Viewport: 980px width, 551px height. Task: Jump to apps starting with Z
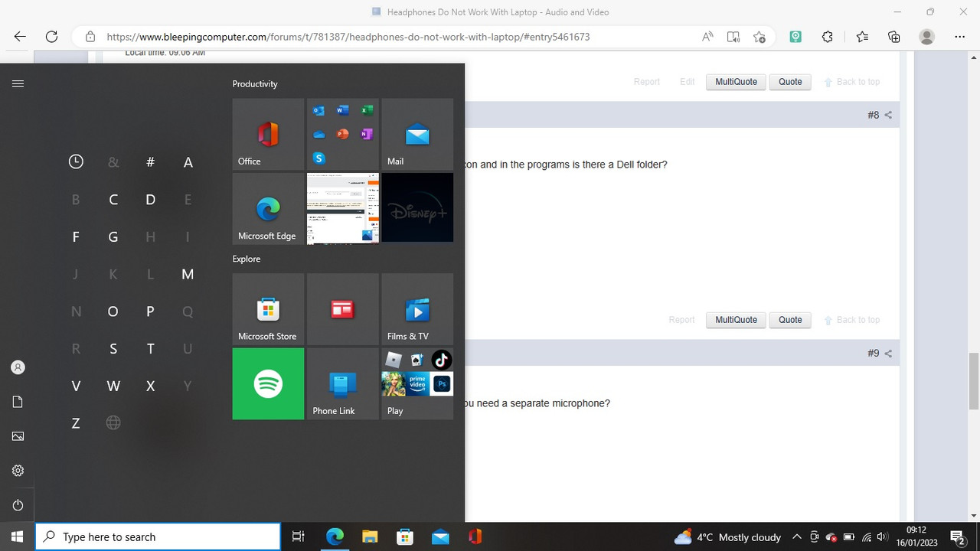[x=76, y=423]
